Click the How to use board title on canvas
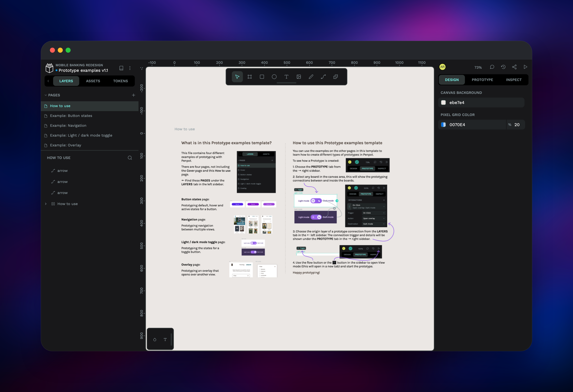Screen dimensions: 573x392 tap(185, 129)
